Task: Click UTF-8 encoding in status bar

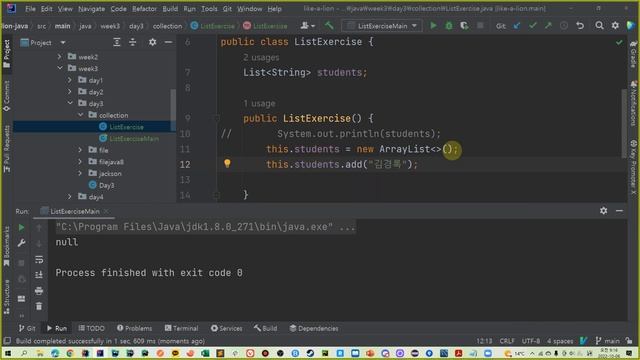Action: point(531,341)
